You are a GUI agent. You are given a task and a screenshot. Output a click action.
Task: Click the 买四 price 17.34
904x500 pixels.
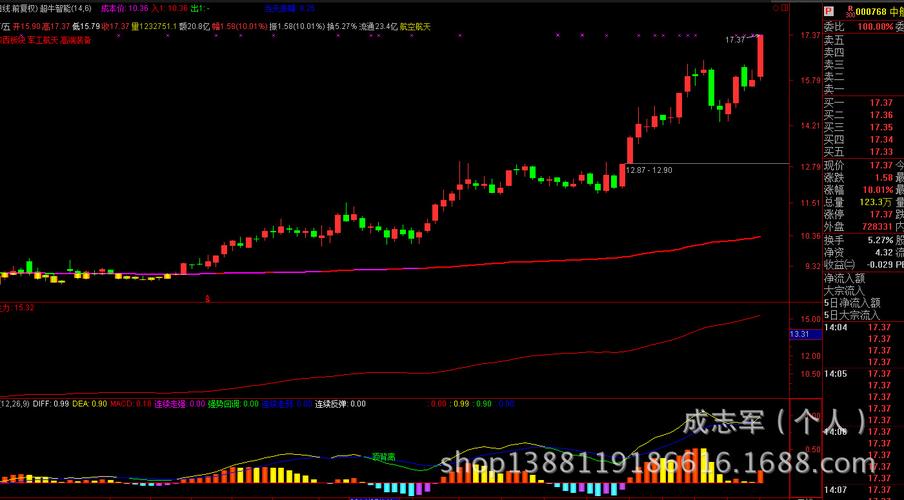881,139
